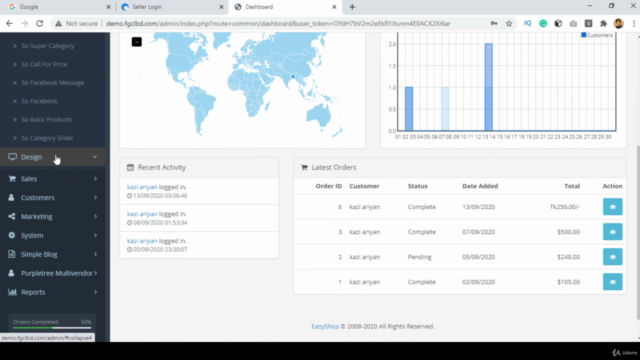The height and width of the screenshot is (360, 640).
Task: Open the Grammarly extension icon
Action: tap(543, 24)
